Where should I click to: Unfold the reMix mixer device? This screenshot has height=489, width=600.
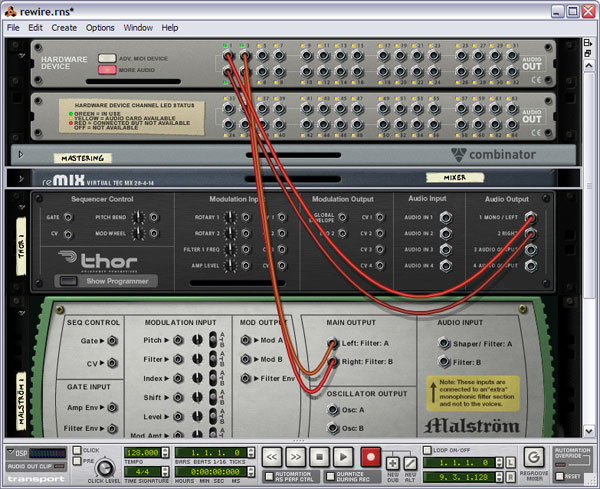click(x=22, y=178)
